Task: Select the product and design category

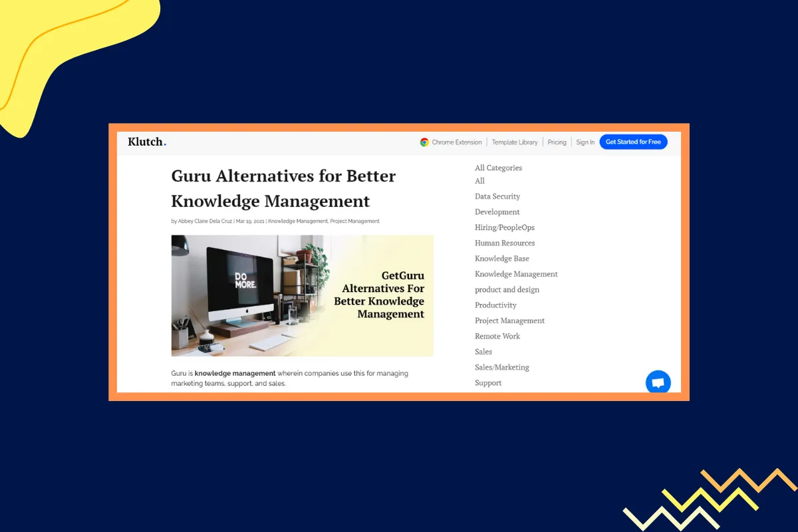Action: click(x=507, y=289)
